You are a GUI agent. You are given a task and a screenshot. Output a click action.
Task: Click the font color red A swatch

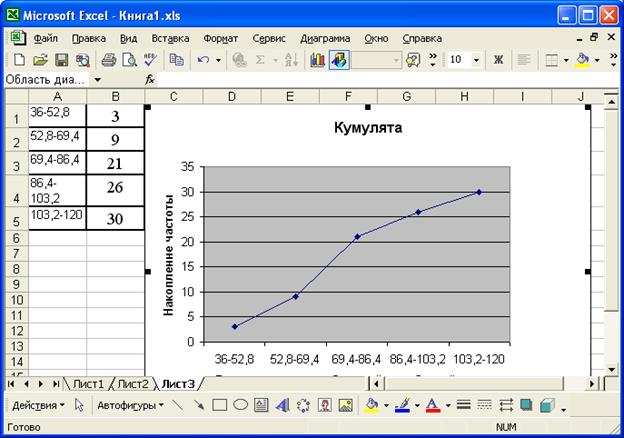click(432, 405)
